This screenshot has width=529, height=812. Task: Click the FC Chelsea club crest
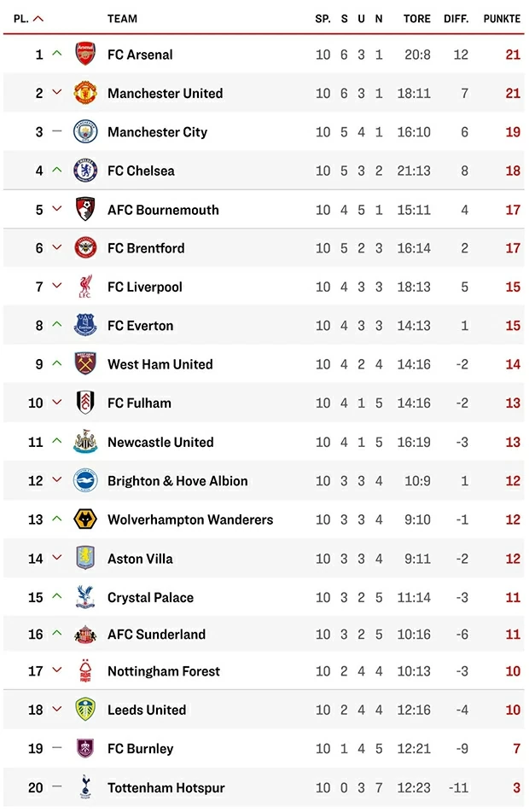tap(85, 171)
